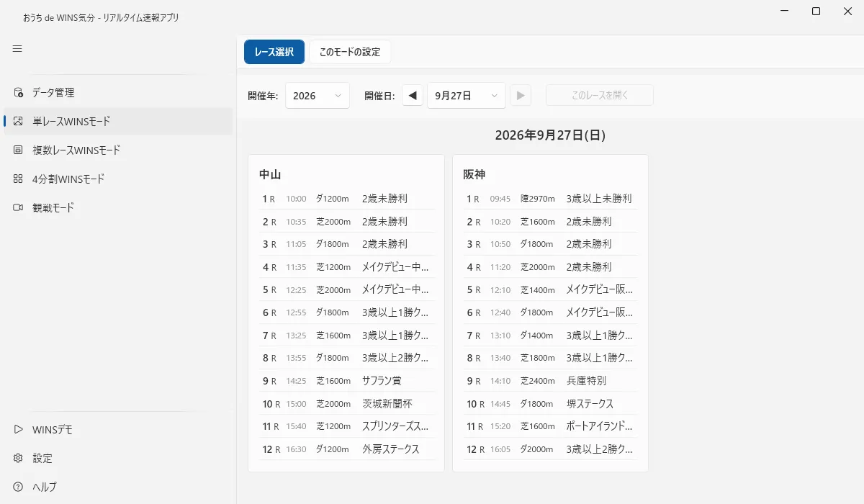Open ヘルプ in the sidebar
This screenshot has width=864, height=504.
pyautogui.click(x=118, y=487)
